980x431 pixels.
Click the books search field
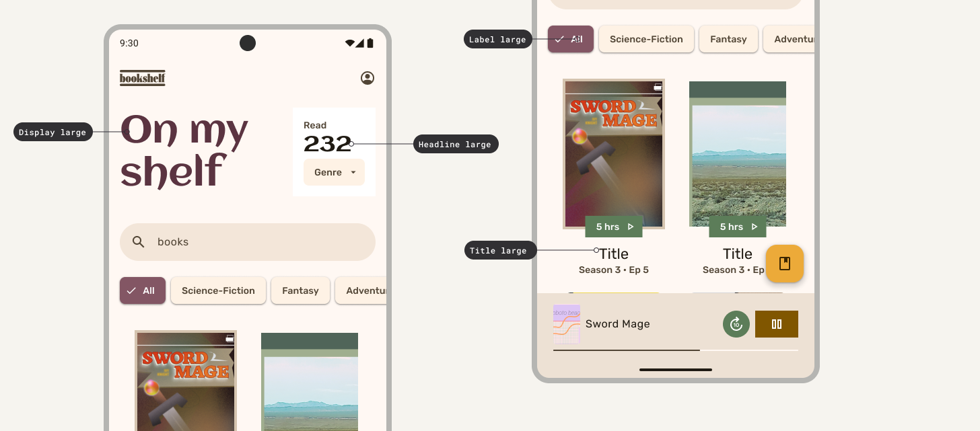tap(256, 242)
